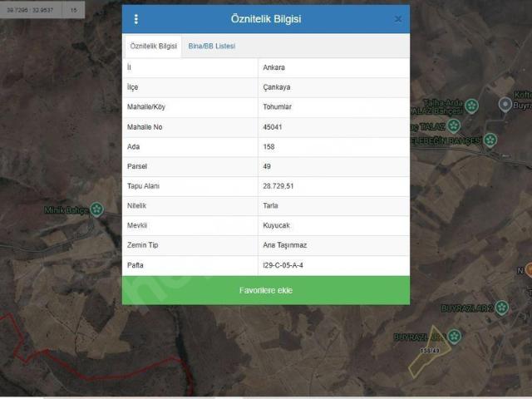The width and height of the screenshot is (532, 399).
Task: Click the Mahalle/Köy row label
Action: [146, 107]
